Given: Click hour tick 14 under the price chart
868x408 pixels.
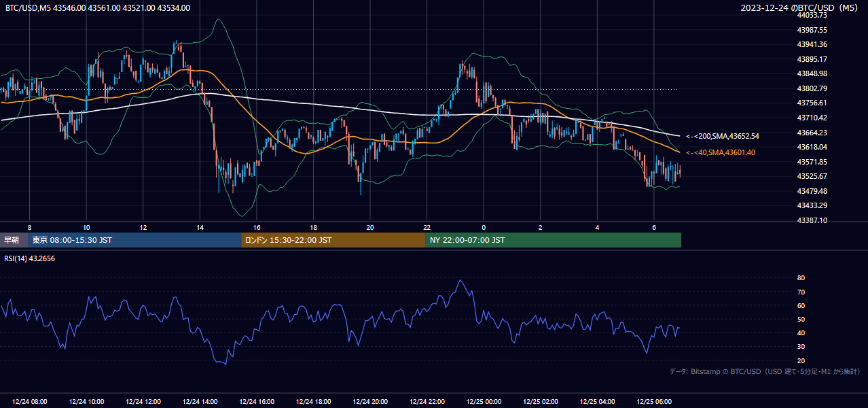Looking at the screenshot, I should [200, 227].
